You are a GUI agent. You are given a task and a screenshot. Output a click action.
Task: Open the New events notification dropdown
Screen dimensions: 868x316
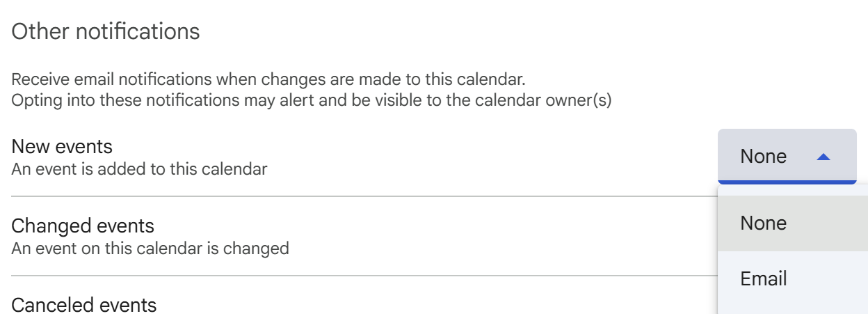coord(786,157)
